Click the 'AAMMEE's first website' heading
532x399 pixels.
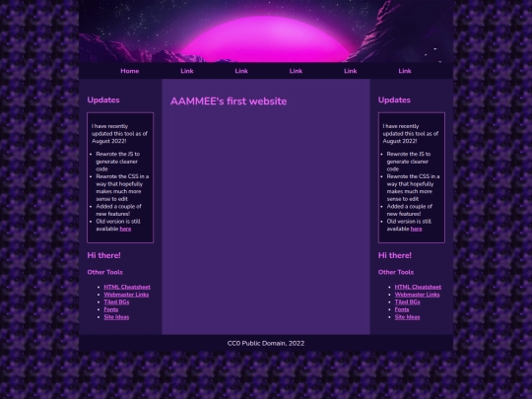coord(229,101)
